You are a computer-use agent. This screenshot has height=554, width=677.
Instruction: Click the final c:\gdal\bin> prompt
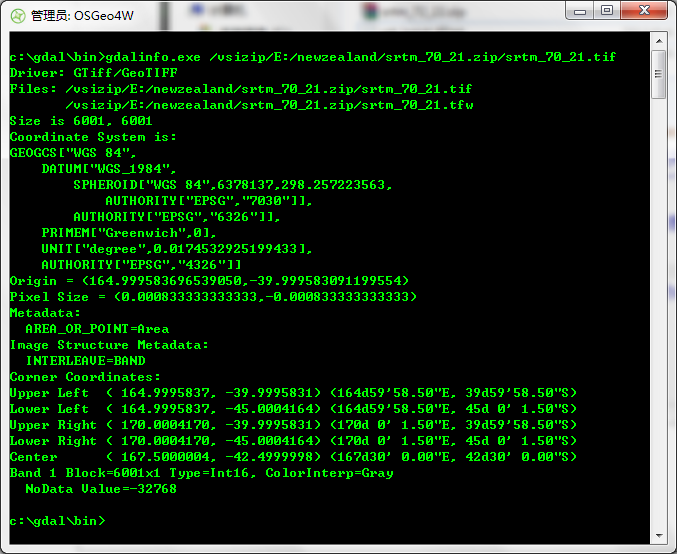point(57,521)
